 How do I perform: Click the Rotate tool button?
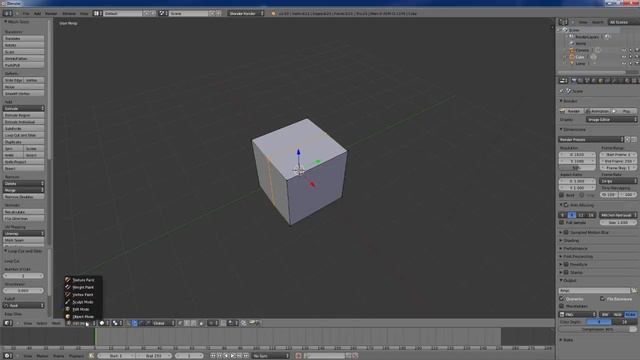[24, 45]
